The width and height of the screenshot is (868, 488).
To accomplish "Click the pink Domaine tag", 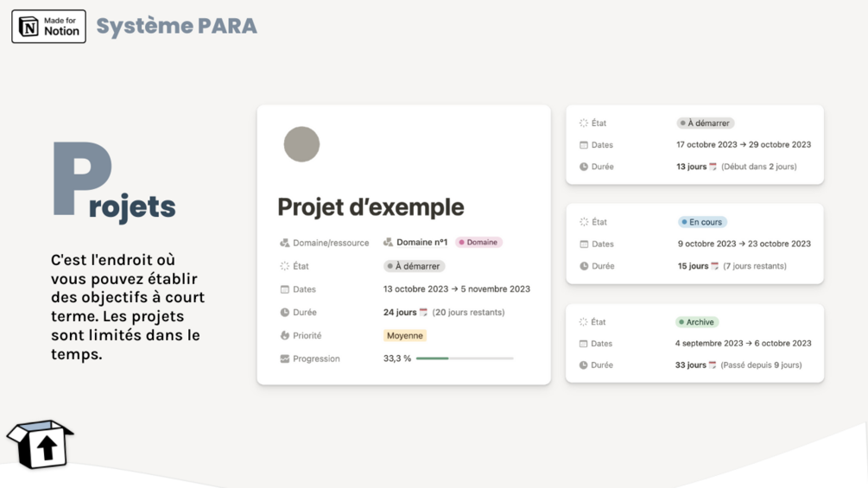I will click(x=479, y=243).
